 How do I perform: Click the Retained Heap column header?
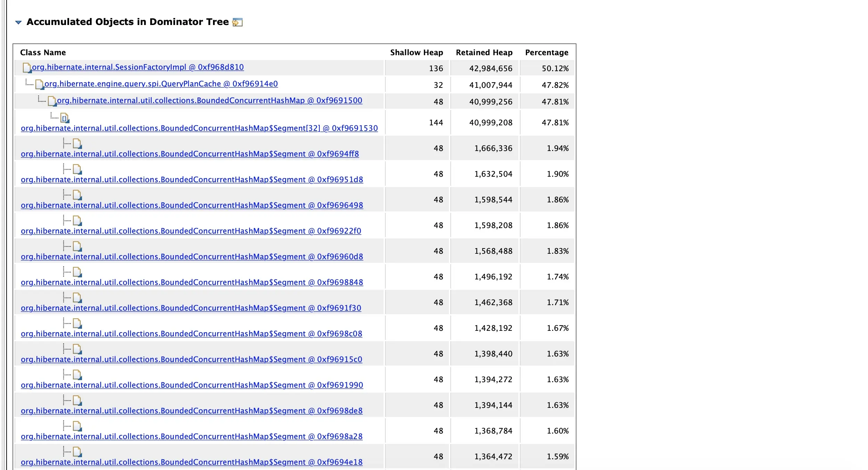pos(484,52)
